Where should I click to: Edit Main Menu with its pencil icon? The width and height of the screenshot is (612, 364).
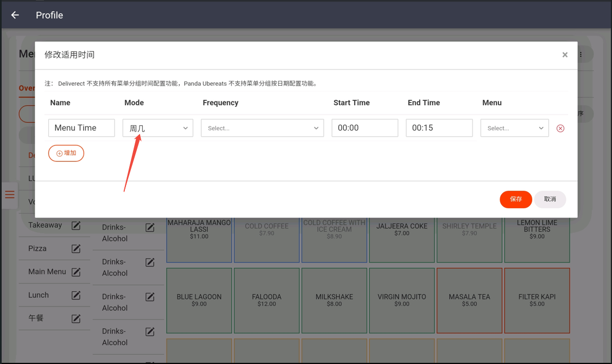click(76, 272)
